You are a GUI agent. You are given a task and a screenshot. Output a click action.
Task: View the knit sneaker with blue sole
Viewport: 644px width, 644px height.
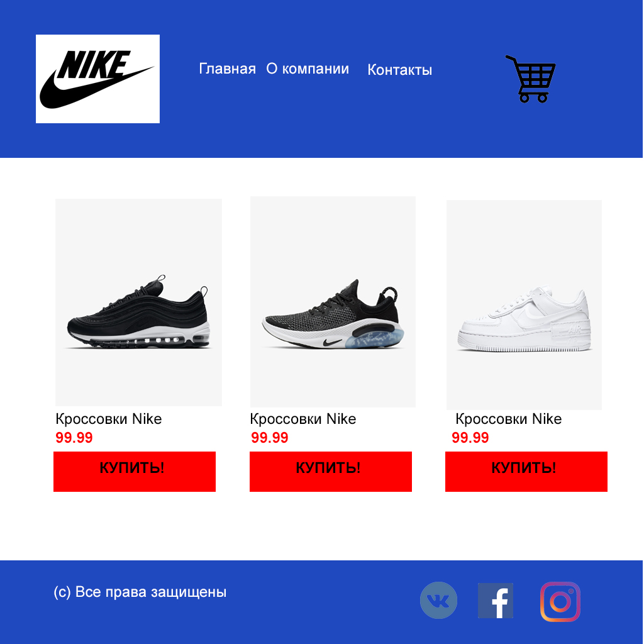coord(333,302)
